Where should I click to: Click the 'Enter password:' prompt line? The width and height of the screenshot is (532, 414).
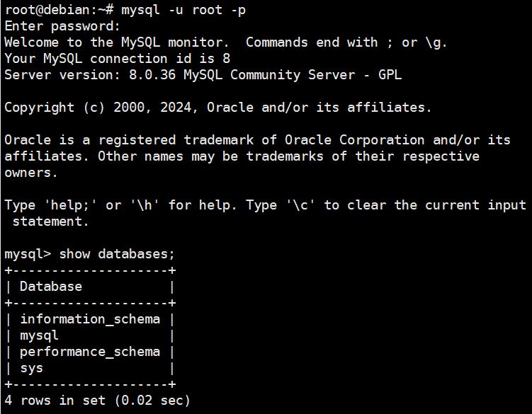[62, 26]
